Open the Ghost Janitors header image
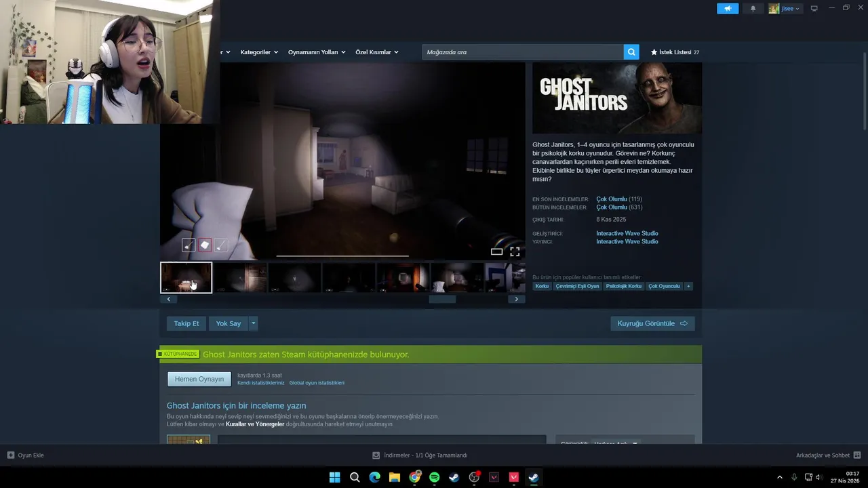The image size is (868, 488). (617, 98)
